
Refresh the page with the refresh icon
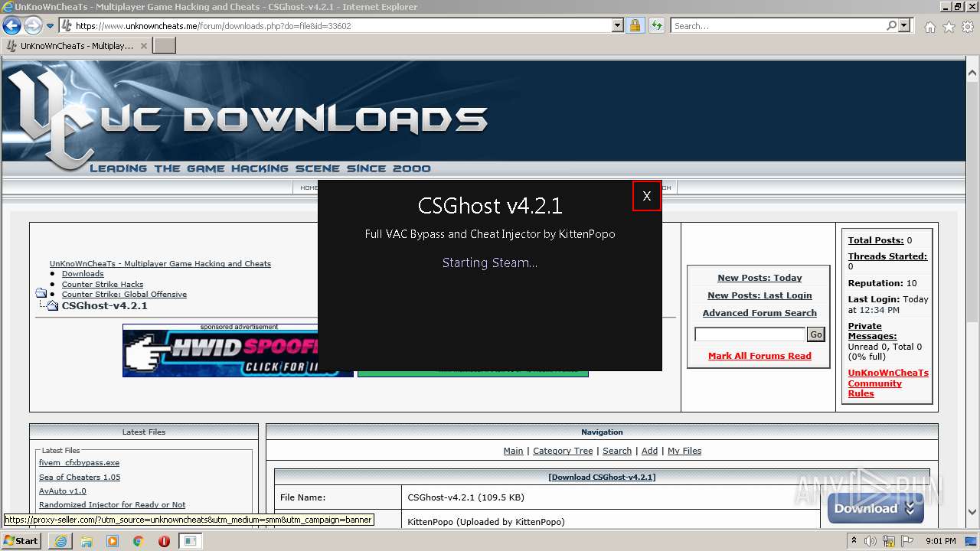(656, 26)
